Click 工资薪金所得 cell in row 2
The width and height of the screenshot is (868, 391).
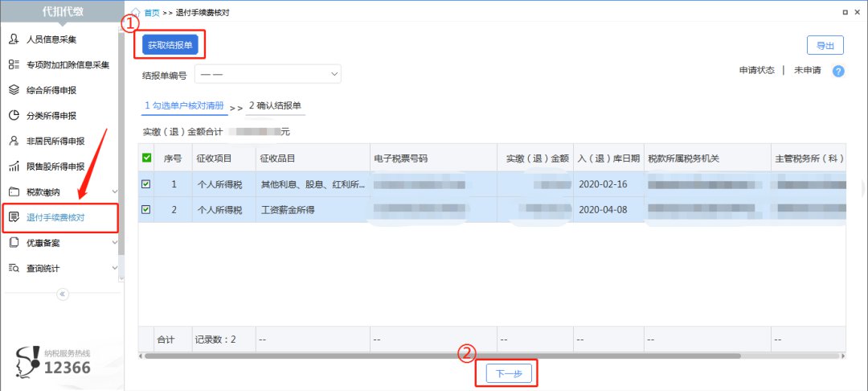[313, 210]
